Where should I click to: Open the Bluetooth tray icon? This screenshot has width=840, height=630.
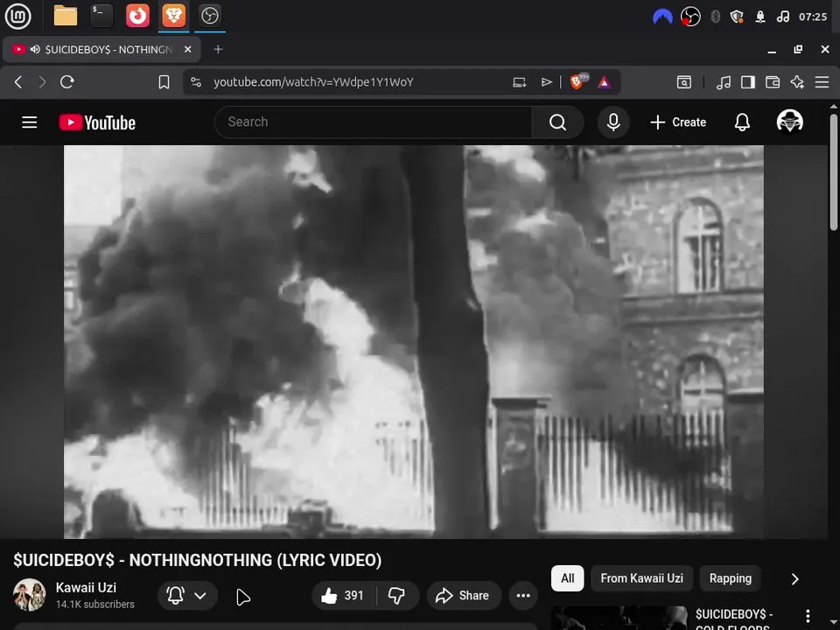pos(715,17)
